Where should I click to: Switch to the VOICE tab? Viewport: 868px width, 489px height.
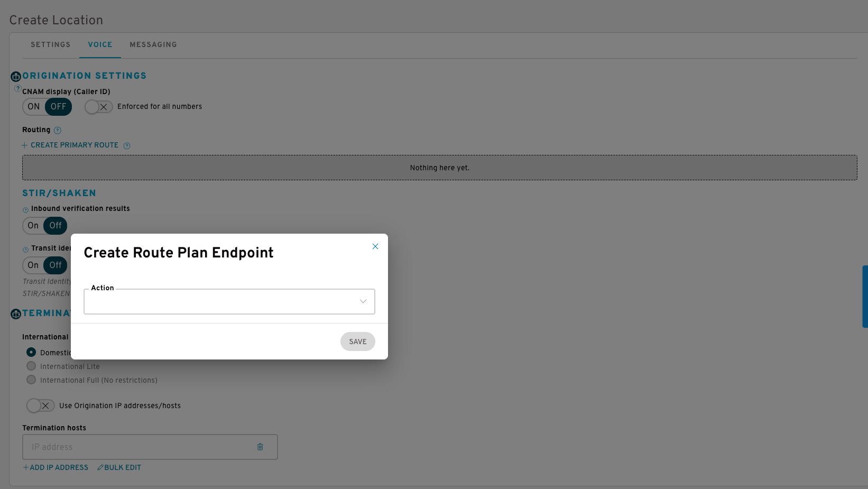pyautogui.click(x=100, y=45)
